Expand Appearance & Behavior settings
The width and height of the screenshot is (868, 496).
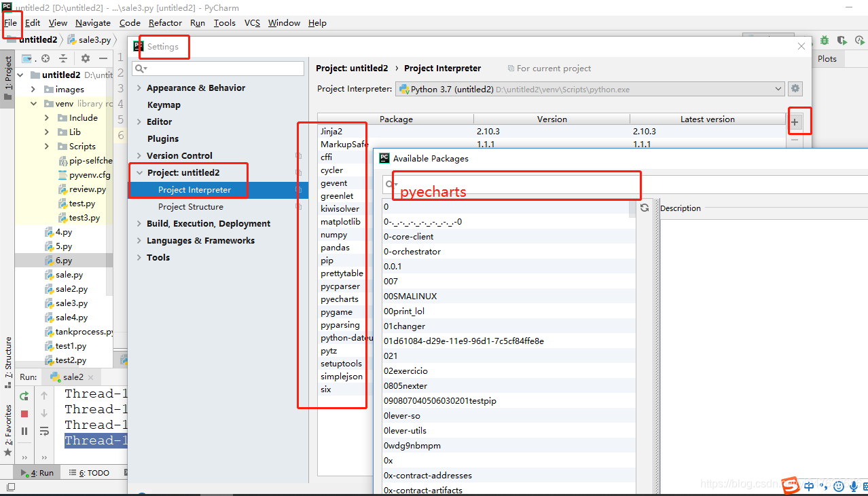pos(139,88)
